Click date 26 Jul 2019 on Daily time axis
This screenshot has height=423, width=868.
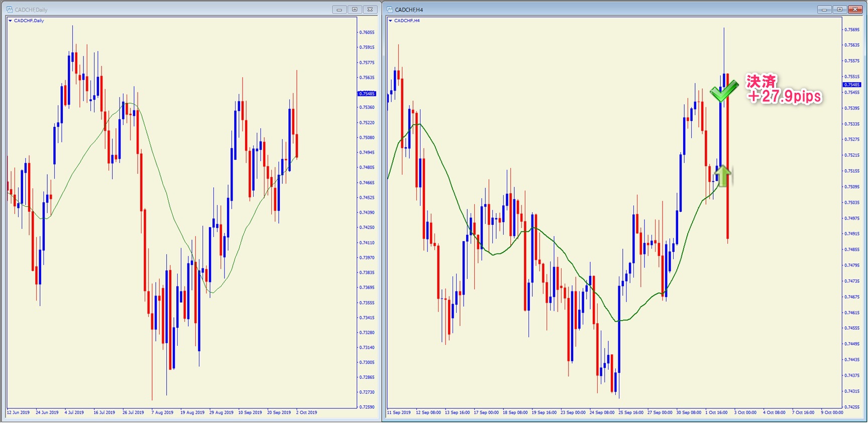133,412
